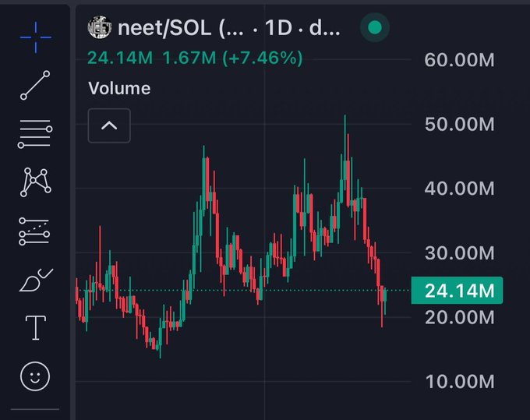Viewport: 530px width, 420px height.
Task: Collapse the indicator legend with chevron
Action: click(109, 125)
